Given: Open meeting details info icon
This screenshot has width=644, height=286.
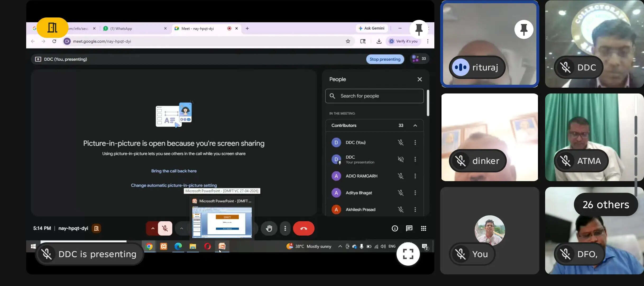Looking at the screenshot, I should point(394,228).
